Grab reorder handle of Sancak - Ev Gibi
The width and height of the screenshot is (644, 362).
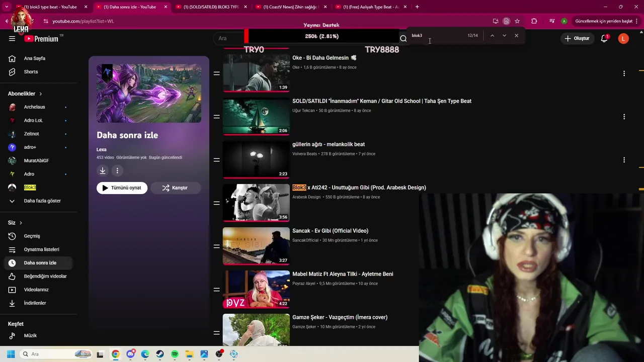(x=216, y=246)
